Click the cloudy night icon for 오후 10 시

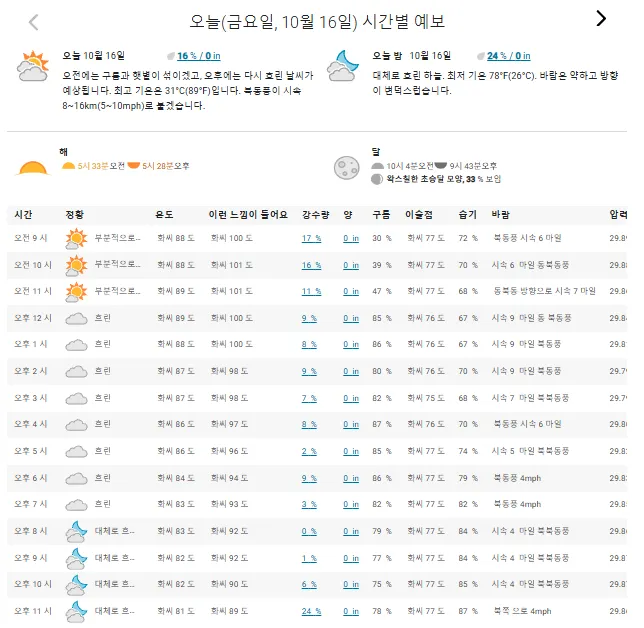(x=76, y=585)
